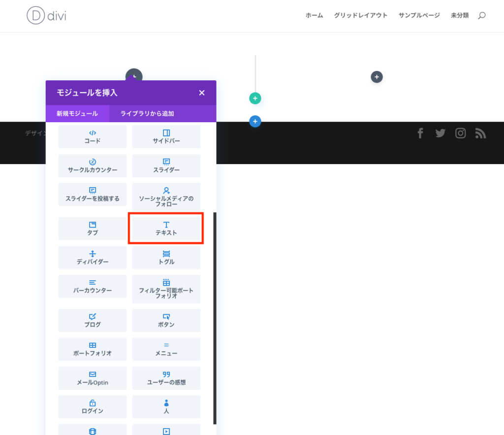Choose the サークルカウンター module
Image resolution: width=504 pixels, height=435 pixels.
[93, 166]
